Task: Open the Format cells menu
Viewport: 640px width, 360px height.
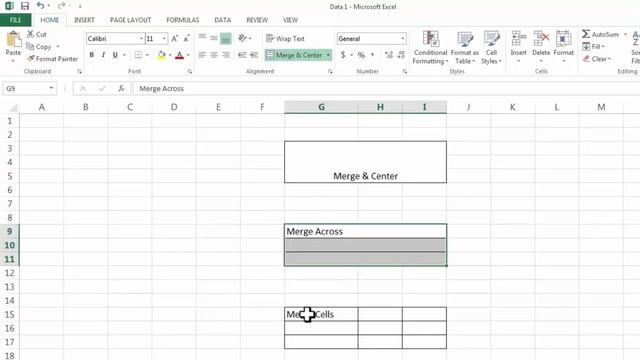Action: 564,47
